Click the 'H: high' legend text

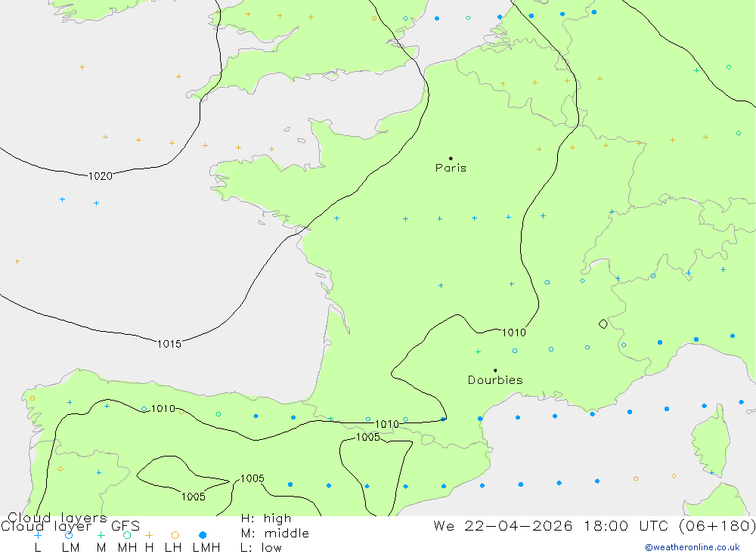266,518
